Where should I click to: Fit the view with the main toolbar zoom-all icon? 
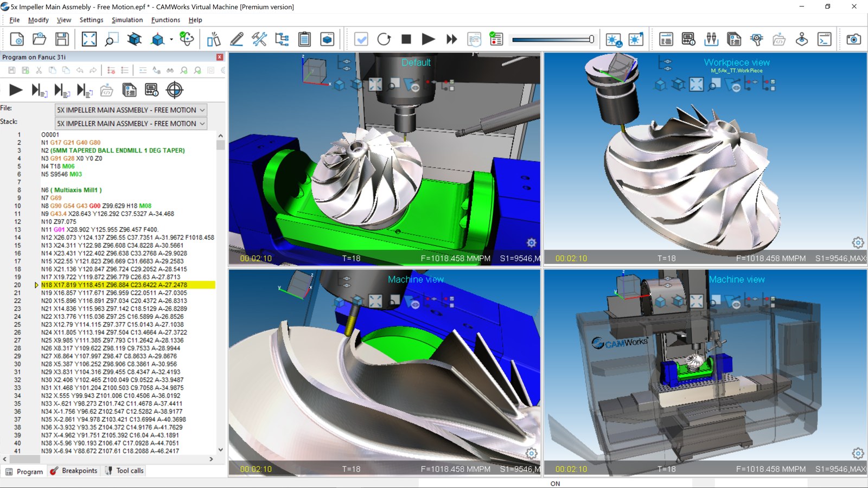[x=89, y=39]
